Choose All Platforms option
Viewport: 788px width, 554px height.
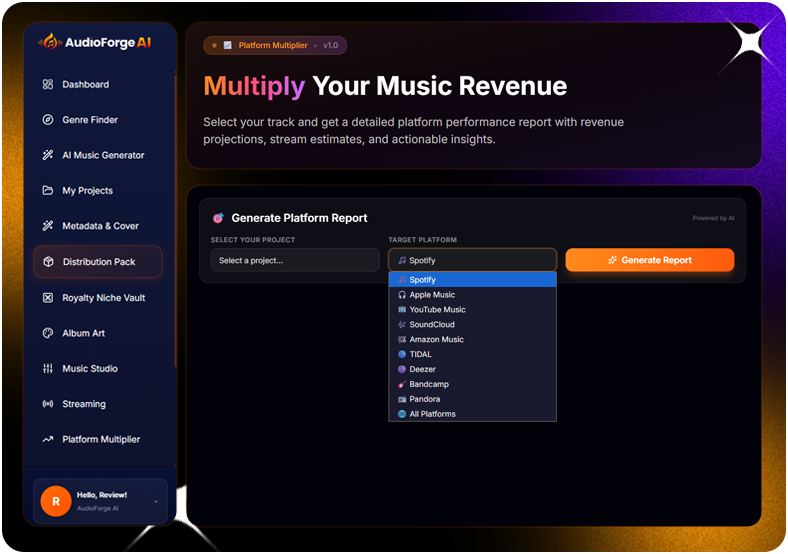click(472, 414)
